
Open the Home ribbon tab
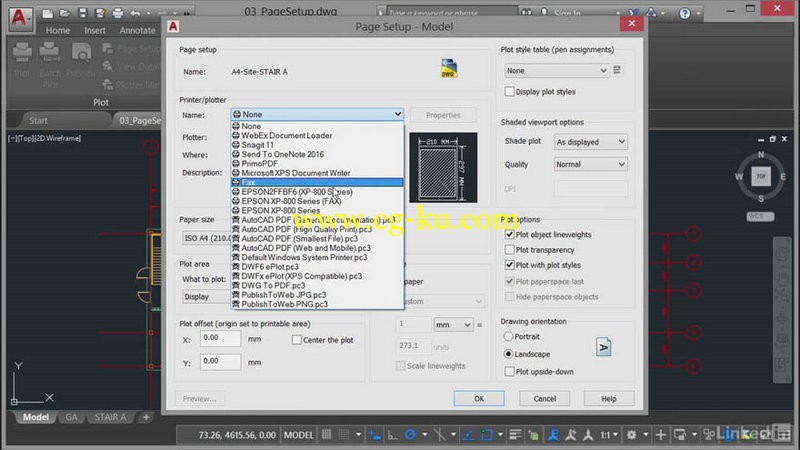tap(58, 31)
